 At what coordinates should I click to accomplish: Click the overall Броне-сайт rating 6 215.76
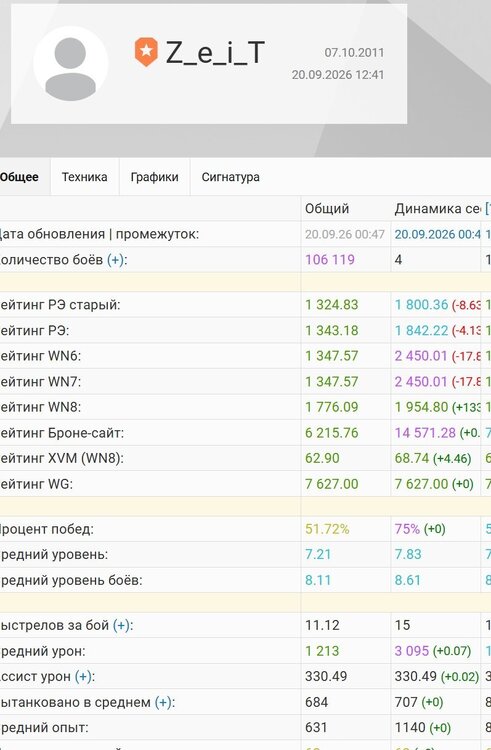(x=332, y=433)
